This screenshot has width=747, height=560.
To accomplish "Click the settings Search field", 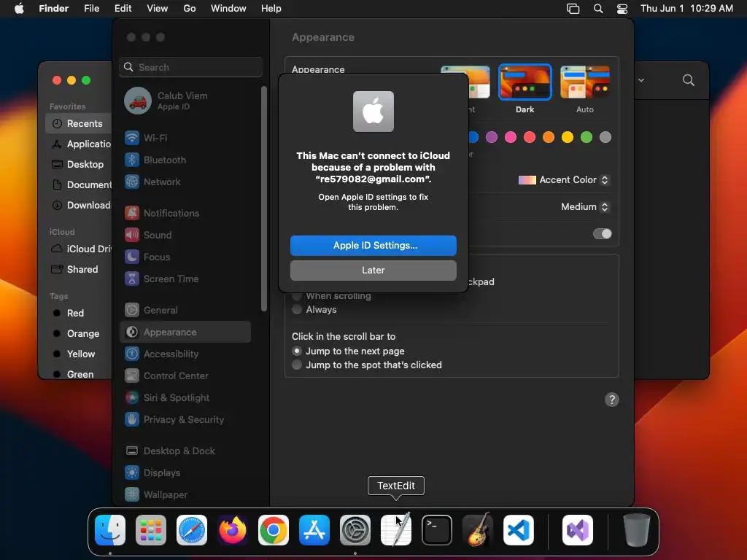I will [x=190, y=67].
